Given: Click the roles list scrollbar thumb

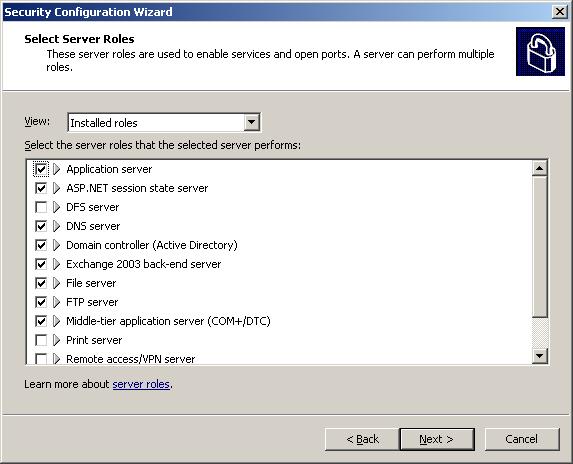Looking at the screenshot, I should click(539, 247).
